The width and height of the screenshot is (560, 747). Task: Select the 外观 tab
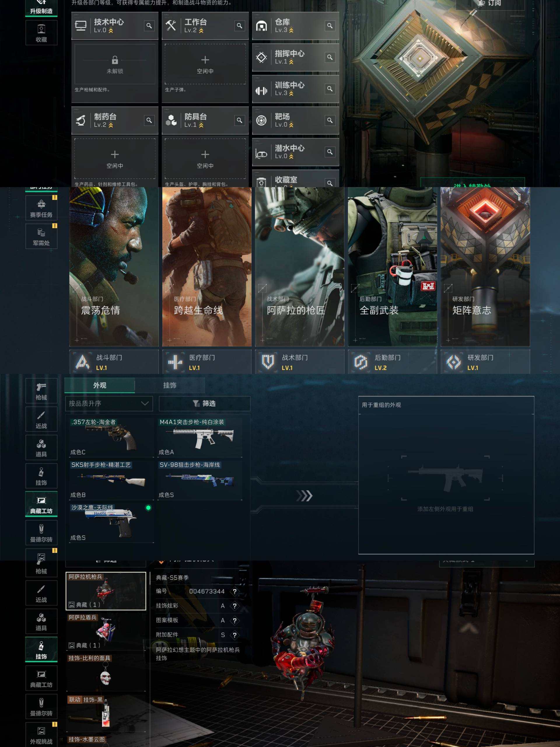(99, 385)
